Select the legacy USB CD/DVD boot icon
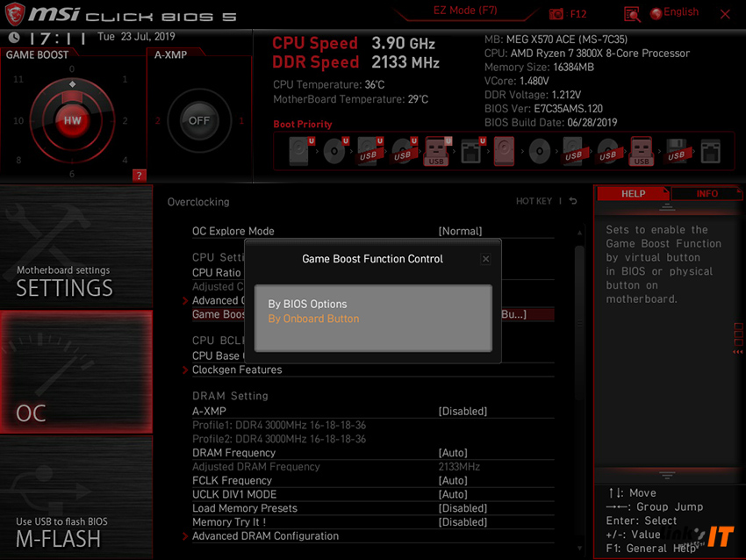Screen dimensions: 746x560 tap(607, 151)
